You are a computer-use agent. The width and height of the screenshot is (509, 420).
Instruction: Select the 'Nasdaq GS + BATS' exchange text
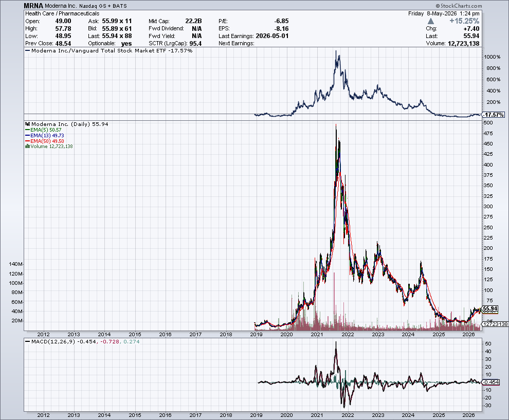pos(103,6)
